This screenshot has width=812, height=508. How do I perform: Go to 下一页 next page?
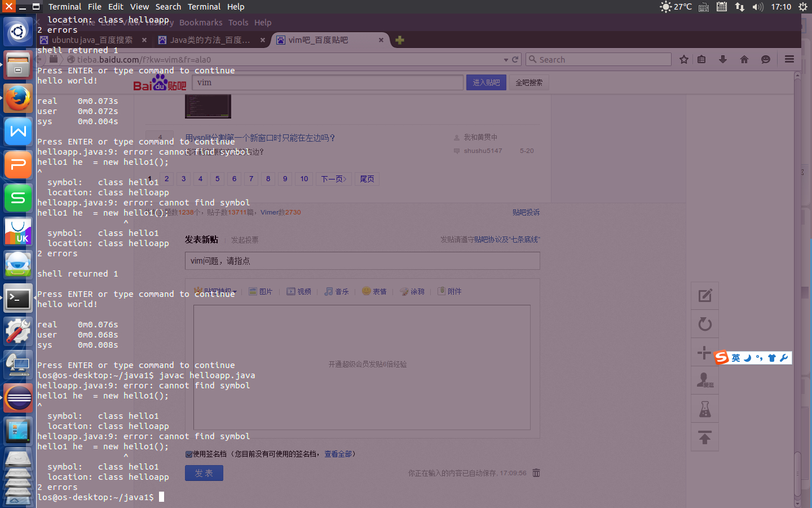click(334, 179)
